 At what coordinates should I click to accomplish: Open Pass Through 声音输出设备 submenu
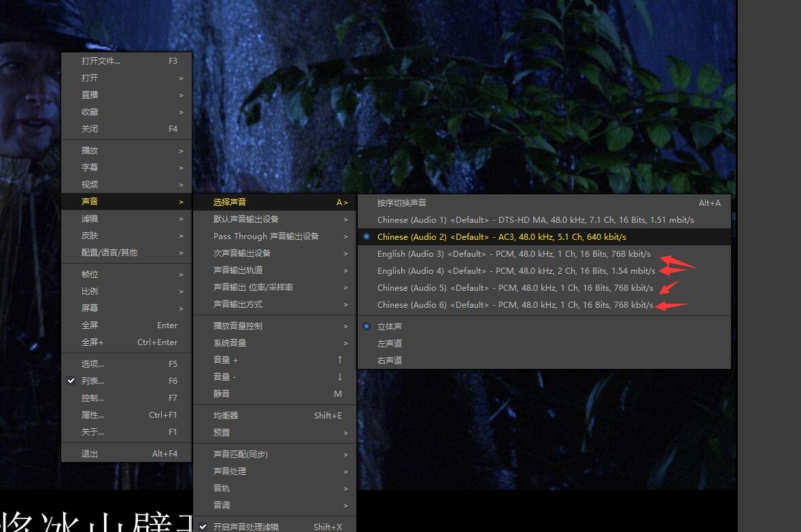[x=275, y=236]
